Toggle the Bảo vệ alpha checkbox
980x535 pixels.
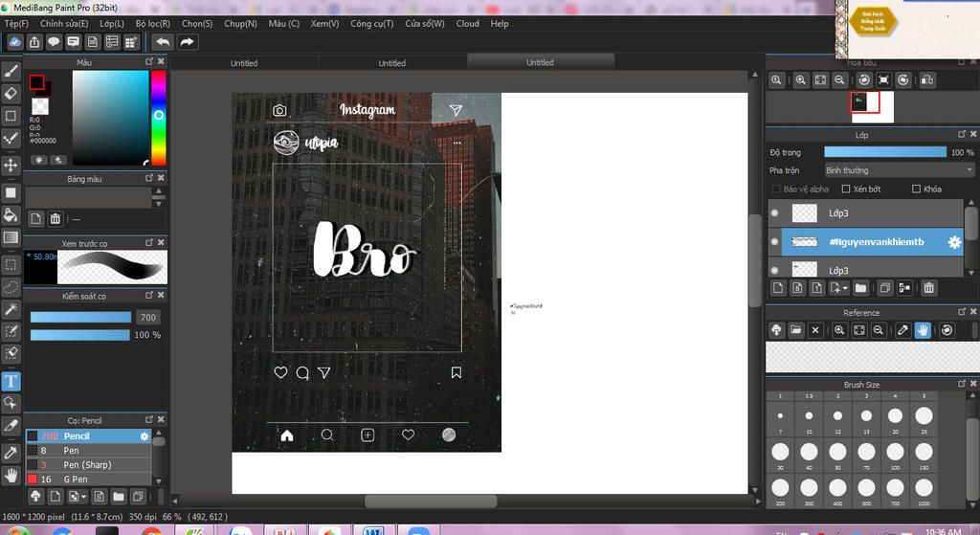776,189
